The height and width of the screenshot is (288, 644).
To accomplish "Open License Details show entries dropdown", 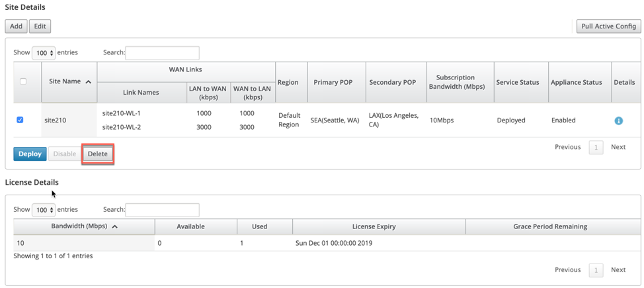I will pos(44,210).
